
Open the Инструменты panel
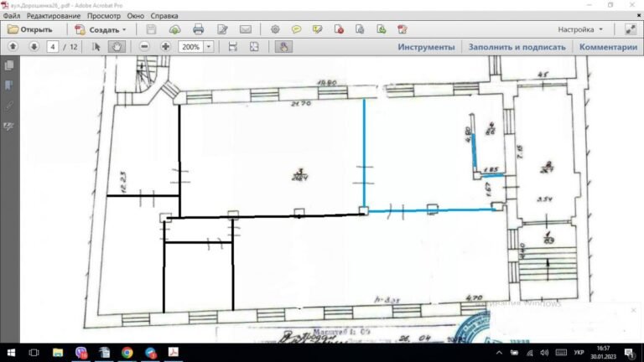[426, 47]
